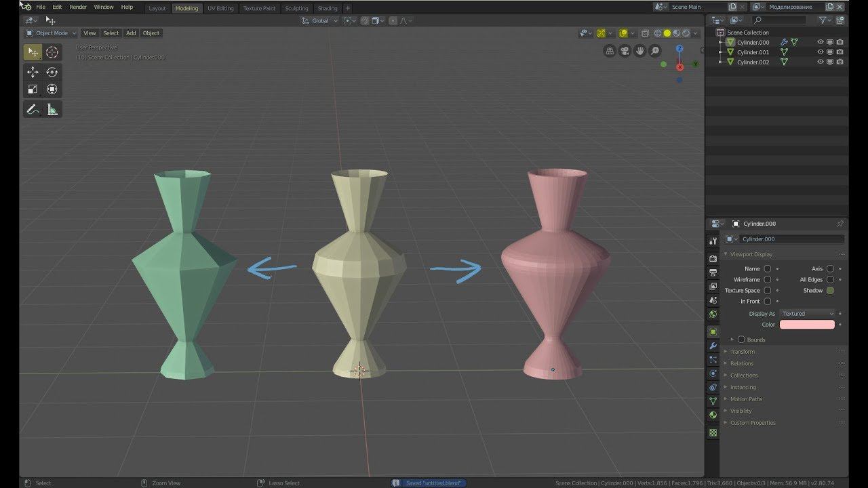Enable the Bounds checkbox

741,340
